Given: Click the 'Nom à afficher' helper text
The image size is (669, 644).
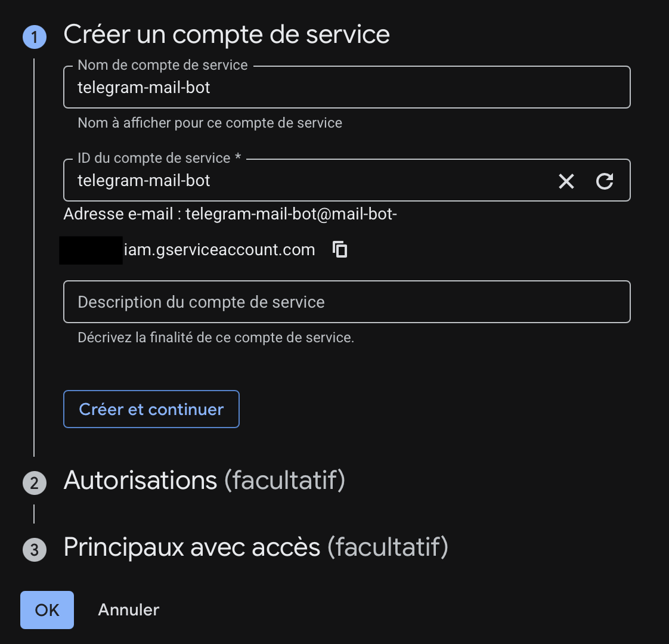Looking at the screenshot, I should [210, 123].
